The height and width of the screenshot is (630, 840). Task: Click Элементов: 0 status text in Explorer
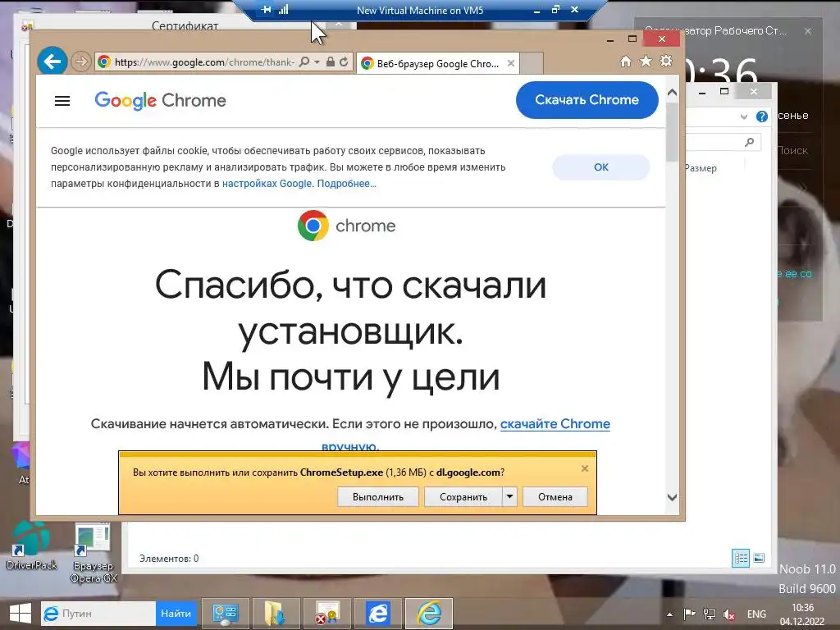(169, 558)
